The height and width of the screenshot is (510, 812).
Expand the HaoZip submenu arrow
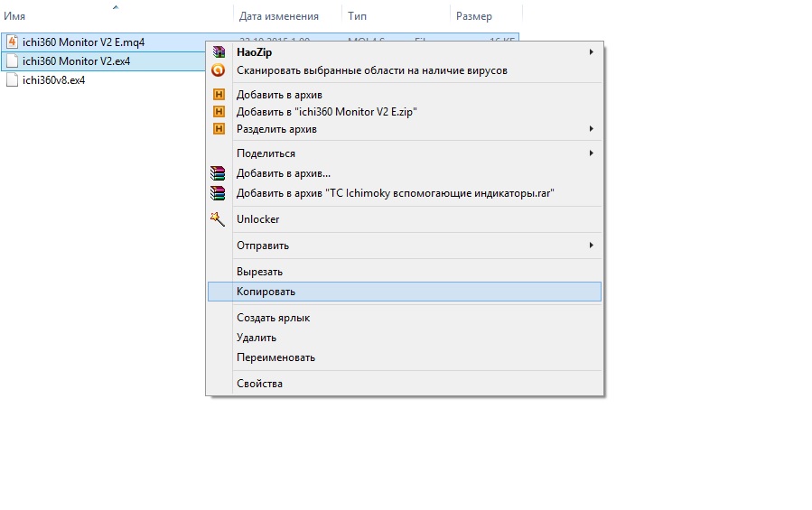click(591, 51)
